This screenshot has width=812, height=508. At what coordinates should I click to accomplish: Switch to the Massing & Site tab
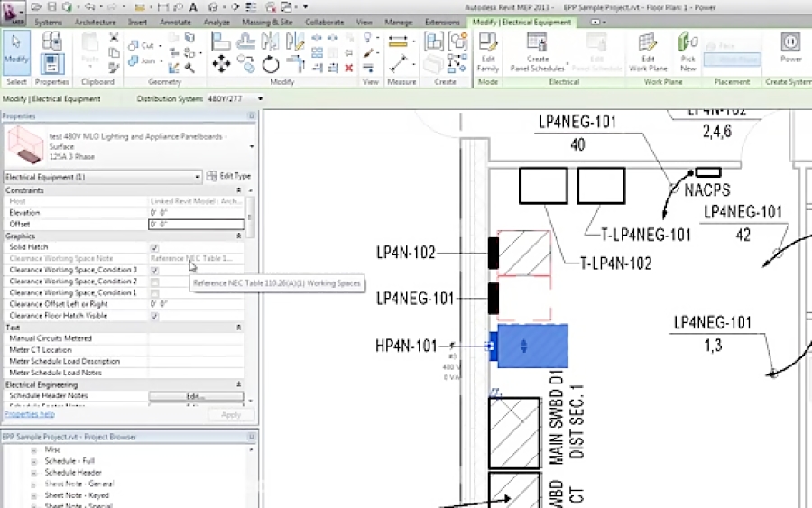(267, 23)
